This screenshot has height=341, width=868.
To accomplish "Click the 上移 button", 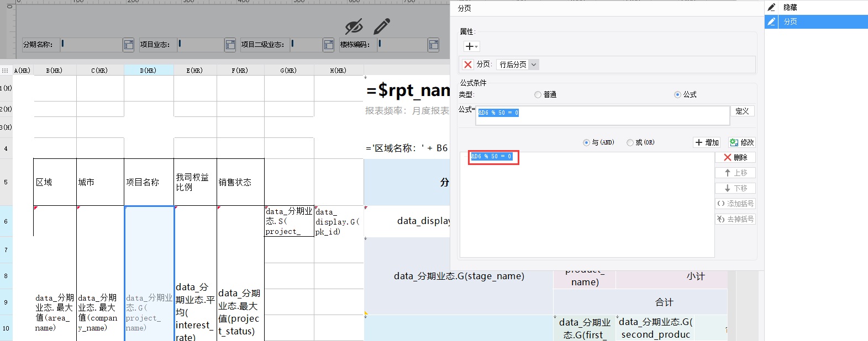I will pos(735,173).
